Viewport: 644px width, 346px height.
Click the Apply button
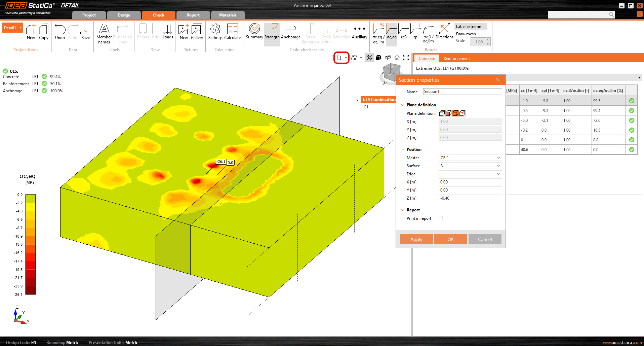(x=416, y=239)
